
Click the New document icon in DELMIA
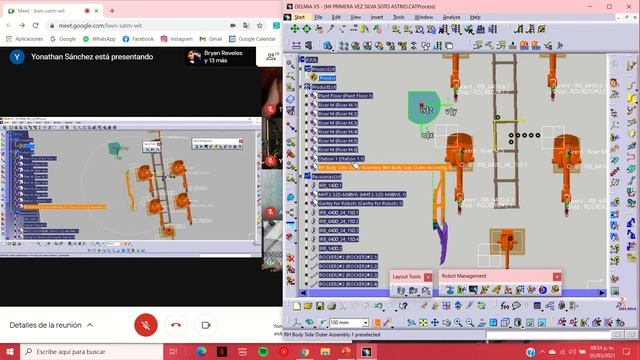click(297, 306)
